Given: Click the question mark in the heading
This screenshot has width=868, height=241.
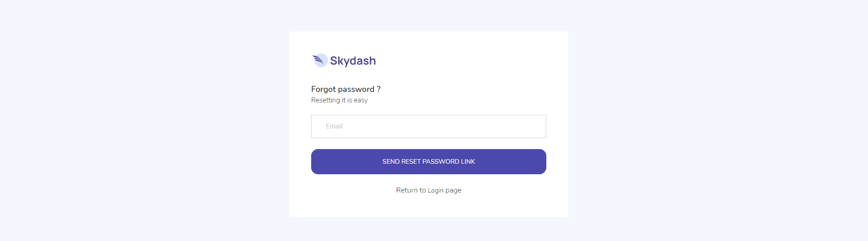Looking at the screenshot, I should 378,89.
